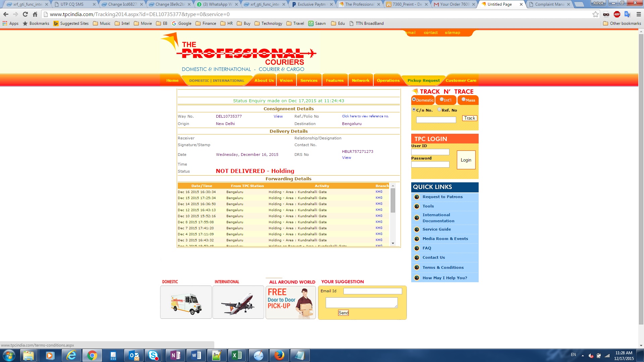Image resolution: width=644 pixels, height=362 pixels.
Task: Open Notepad++ from taskbar
Action: tap(217, 355)
